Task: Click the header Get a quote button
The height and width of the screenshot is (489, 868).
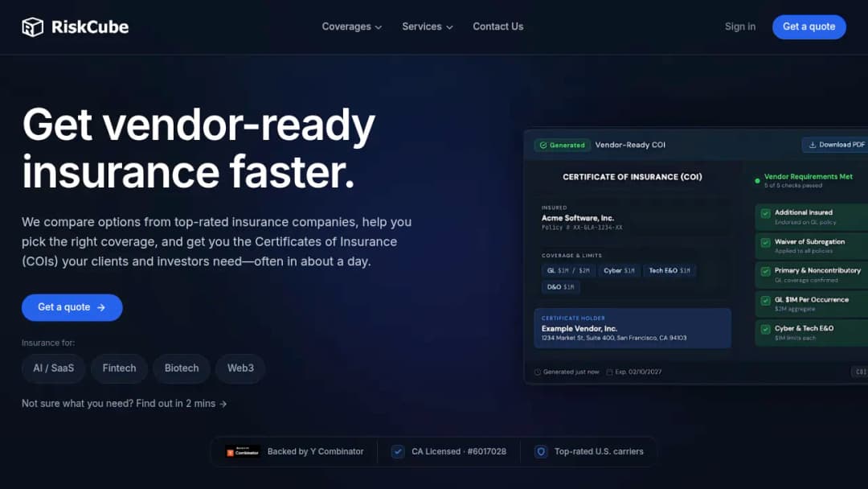Action: [809, 27]
